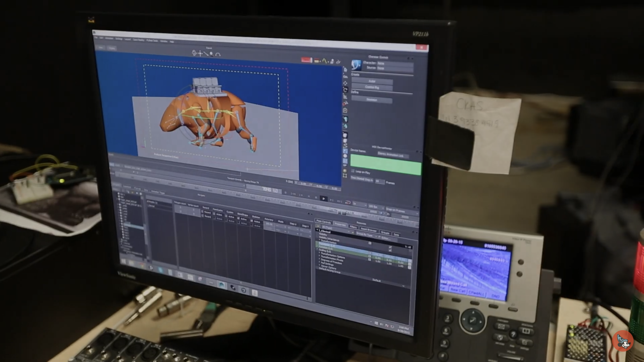Switch to the Asset Browser tab
The width and height of the screenshot is (644, 362).
369,230
